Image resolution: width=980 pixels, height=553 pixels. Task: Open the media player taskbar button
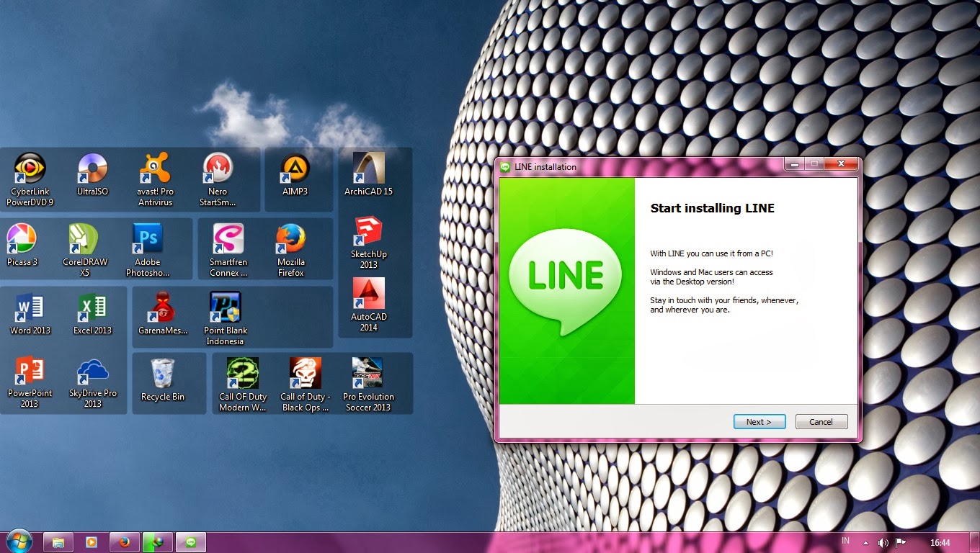(x=92, y=542)
